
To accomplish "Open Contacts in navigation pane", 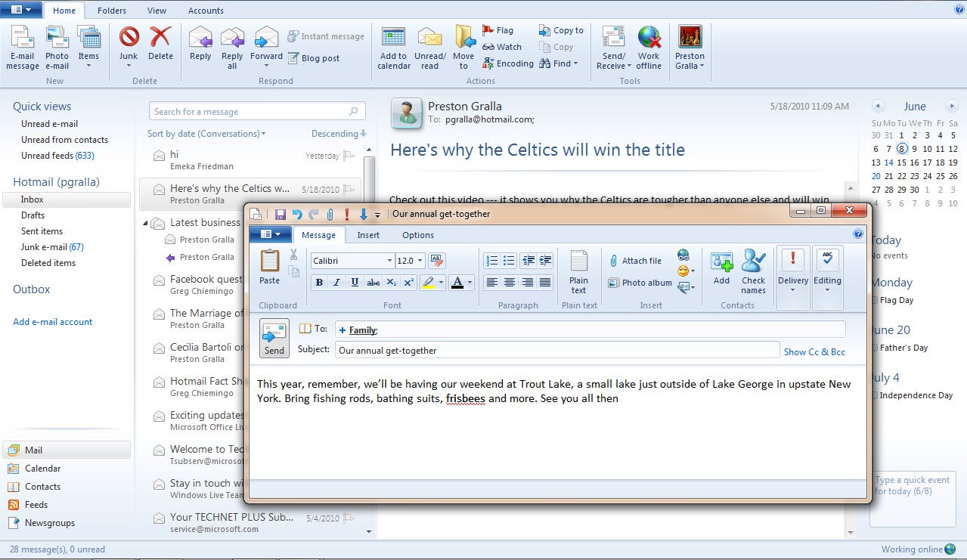I will (42, 487).
